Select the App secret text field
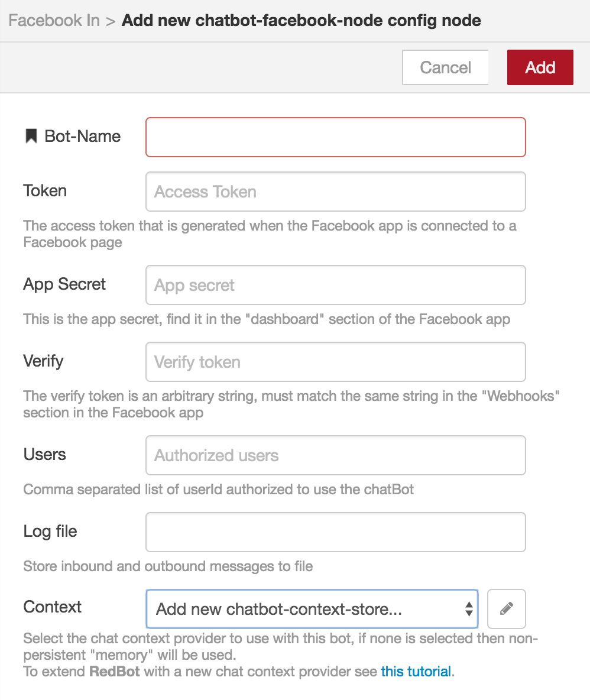 click(x=336, y=285)
